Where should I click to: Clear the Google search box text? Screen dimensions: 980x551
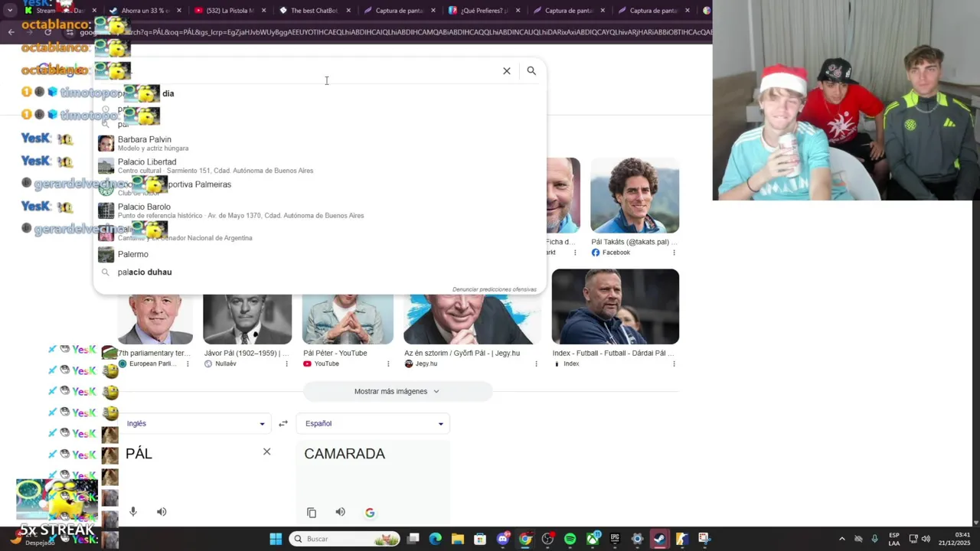506,70
